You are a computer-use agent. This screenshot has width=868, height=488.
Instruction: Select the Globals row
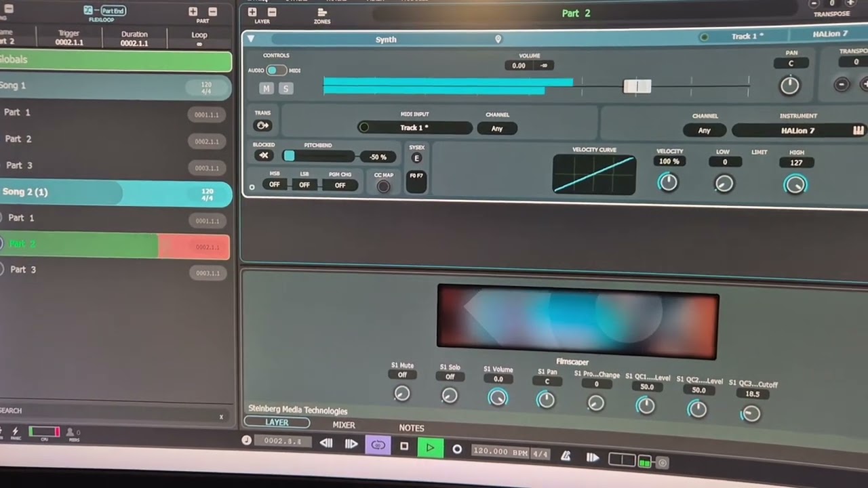coord(115,60)
